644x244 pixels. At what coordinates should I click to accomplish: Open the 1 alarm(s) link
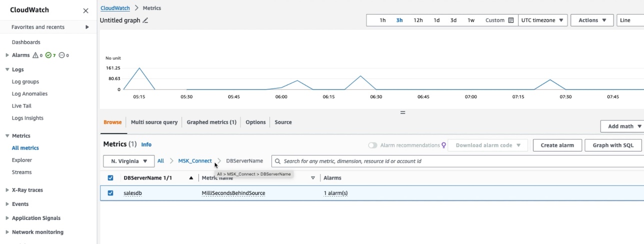pos(335,193)
